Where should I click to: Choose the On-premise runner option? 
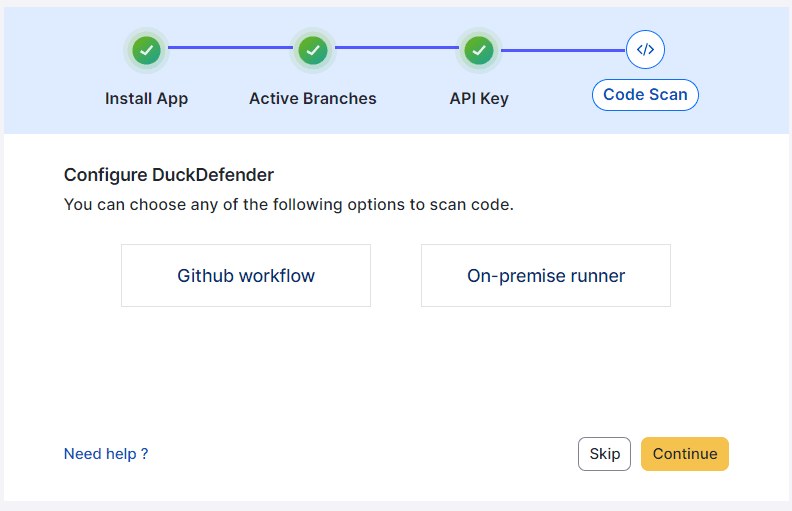pyautogui.click(x=546, y=276)
